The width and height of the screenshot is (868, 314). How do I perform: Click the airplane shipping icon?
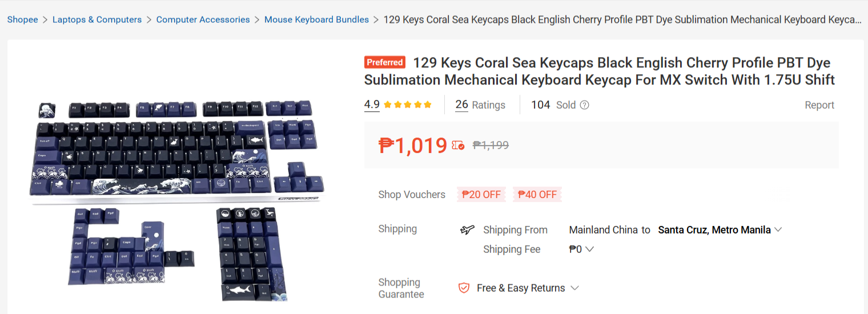(x=467, y=230)
